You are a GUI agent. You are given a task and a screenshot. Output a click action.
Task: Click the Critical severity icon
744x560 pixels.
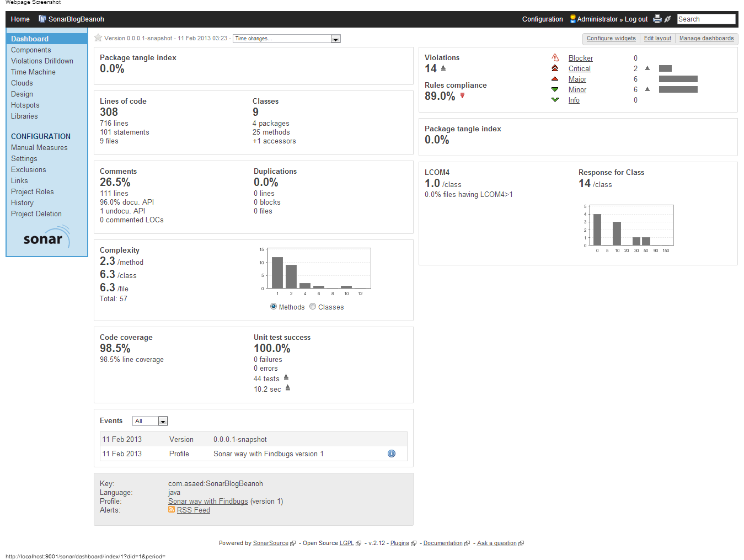pos(555,68)
